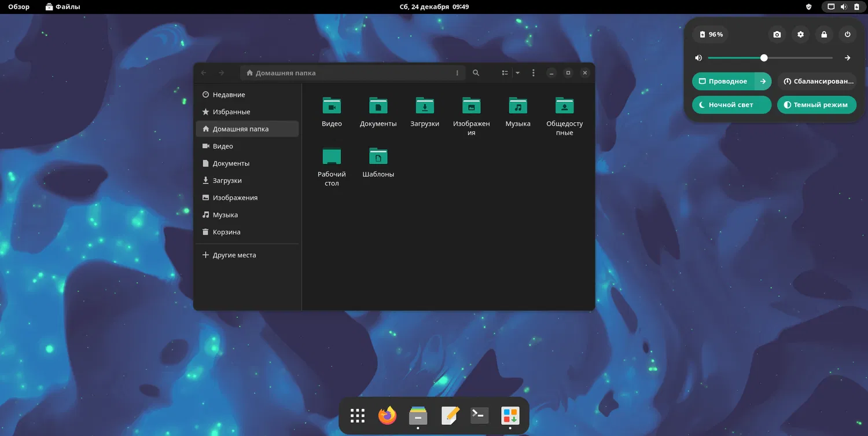Launch Firefox from the dock
The width and height of the screenshot is (868, 436).
[x=387, y=416]
